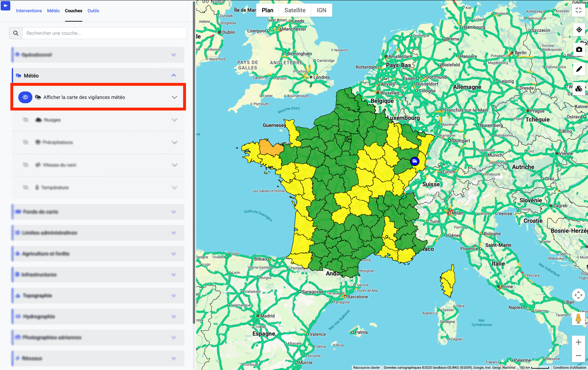Click the stacked cubes 3D icon

point(579,89)
